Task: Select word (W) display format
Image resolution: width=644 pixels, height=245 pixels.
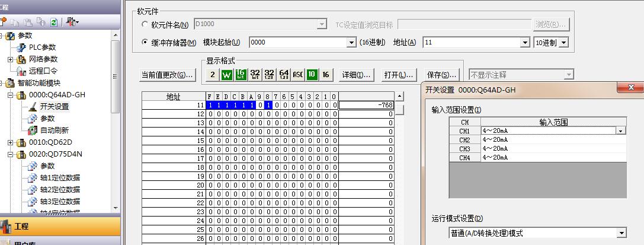Action: click(227, 75)
